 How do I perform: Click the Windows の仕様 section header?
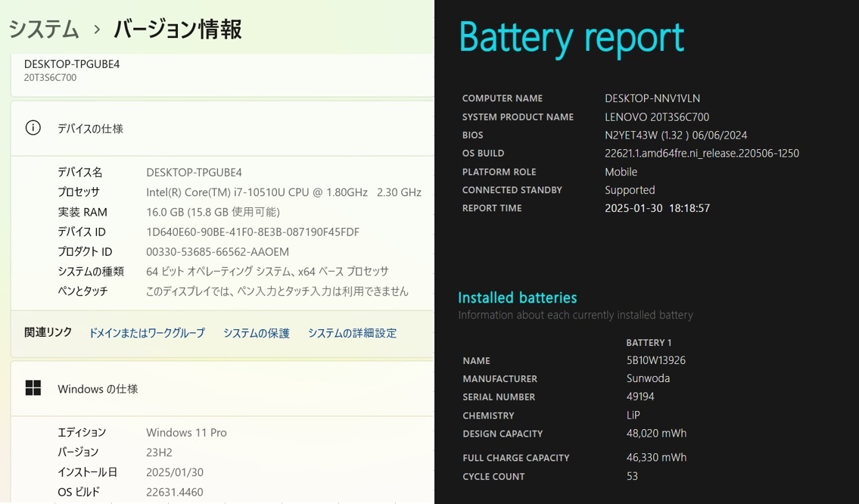pyautogui.click(x=98, y=389)
